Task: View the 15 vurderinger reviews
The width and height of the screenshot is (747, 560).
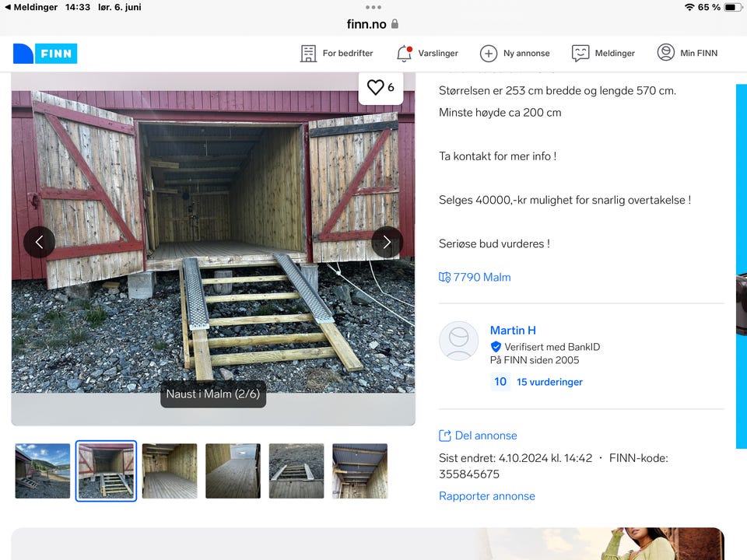Action: click(x=549, y=382)
